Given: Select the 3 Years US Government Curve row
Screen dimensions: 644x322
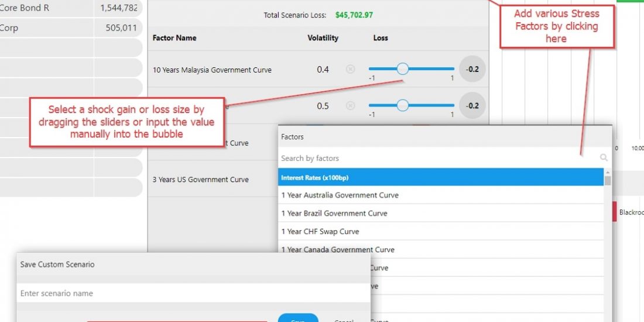Looking at the screenshot, I should click(200, 180).
